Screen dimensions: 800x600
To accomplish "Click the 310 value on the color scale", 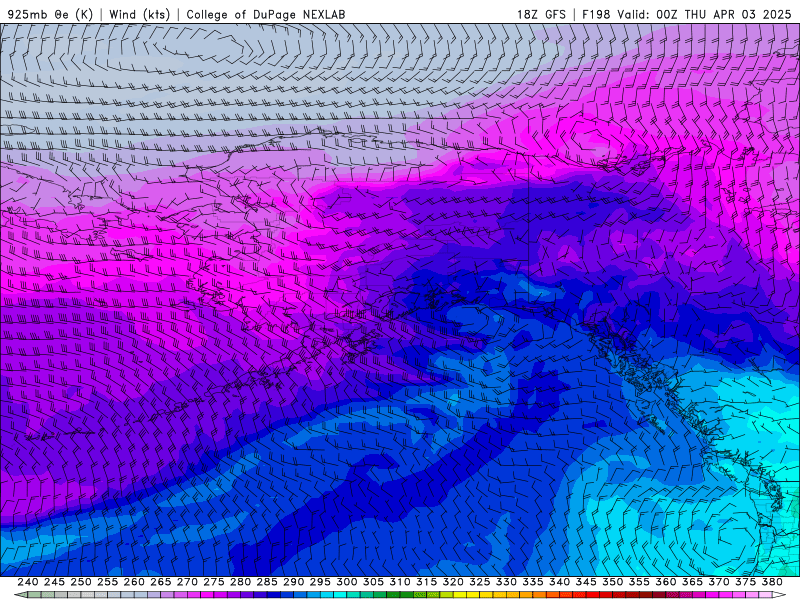I will coord(399,582).
